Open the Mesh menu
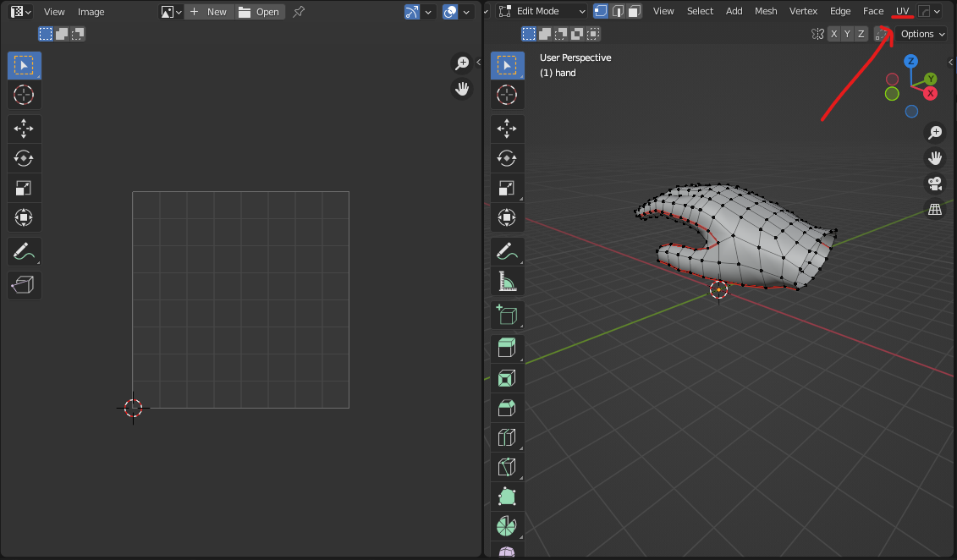The width and height of the screenshot is (957, 560). (766, 11)
